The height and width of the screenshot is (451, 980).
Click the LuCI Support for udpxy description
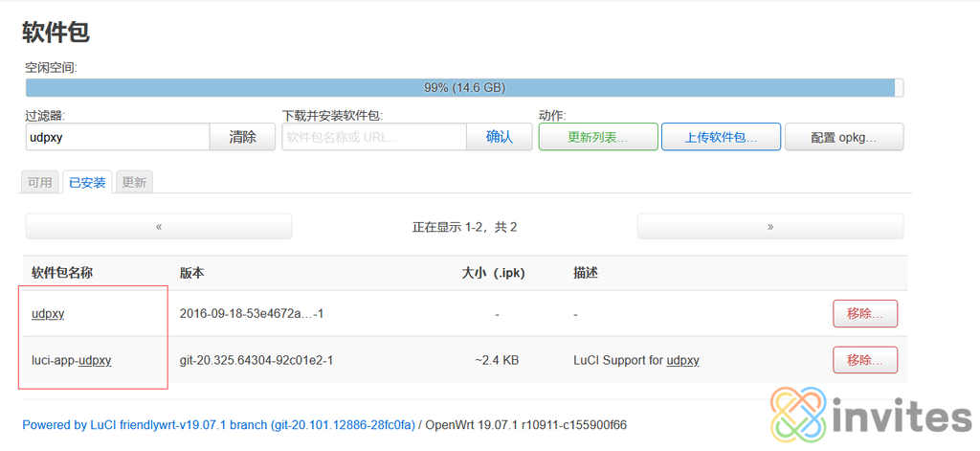pos(636,360)
